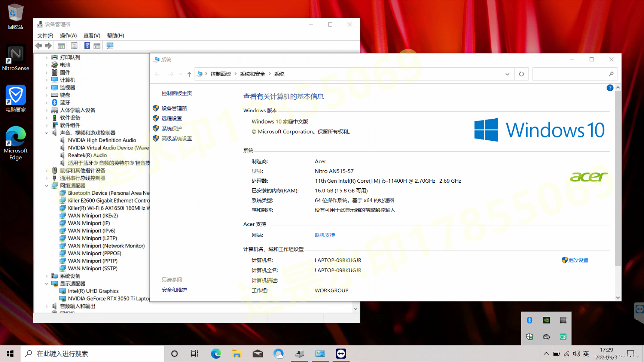Refresh the System control panel page
The width and height of the screenshot is (644, 362).
pyautogui.click(x=521, y=74)
